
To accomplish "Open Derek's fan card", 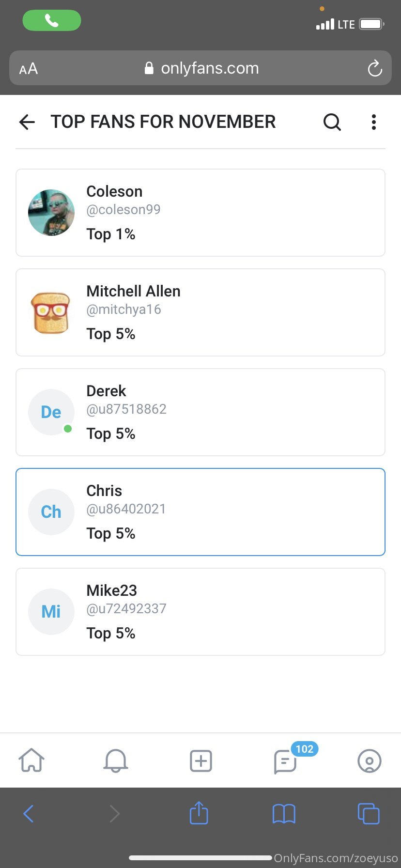I will point(200,412).
